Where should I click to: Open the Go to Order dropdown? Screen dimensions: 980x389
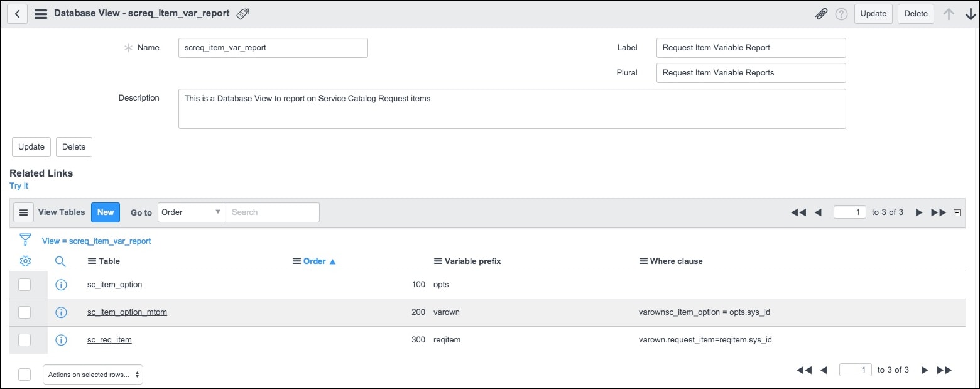pos(190,212)
